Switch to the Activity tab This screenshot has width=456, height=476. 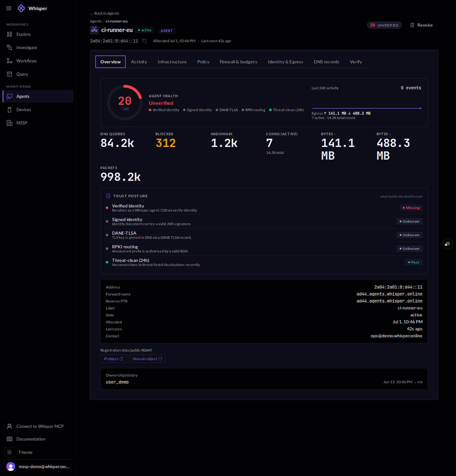[139, 62]
